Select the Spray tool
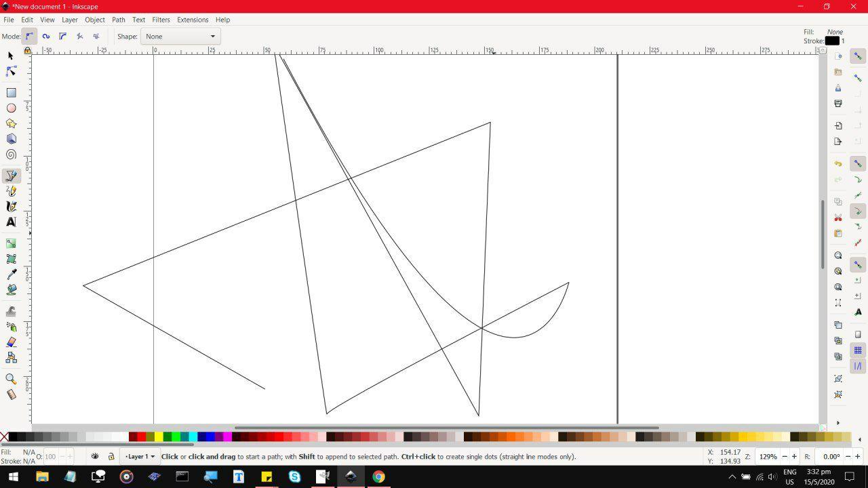Viewport: 868px width, 488px height. pos(11,327)
